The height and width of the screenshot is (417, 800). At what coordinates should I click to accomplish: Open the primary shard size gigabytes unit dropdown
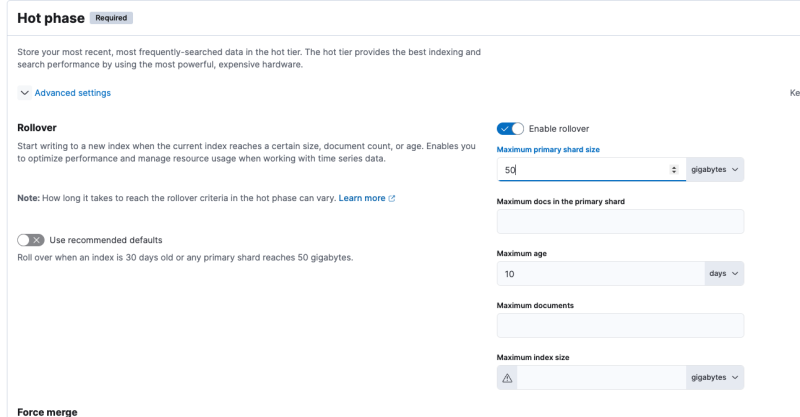pos(715,170)
